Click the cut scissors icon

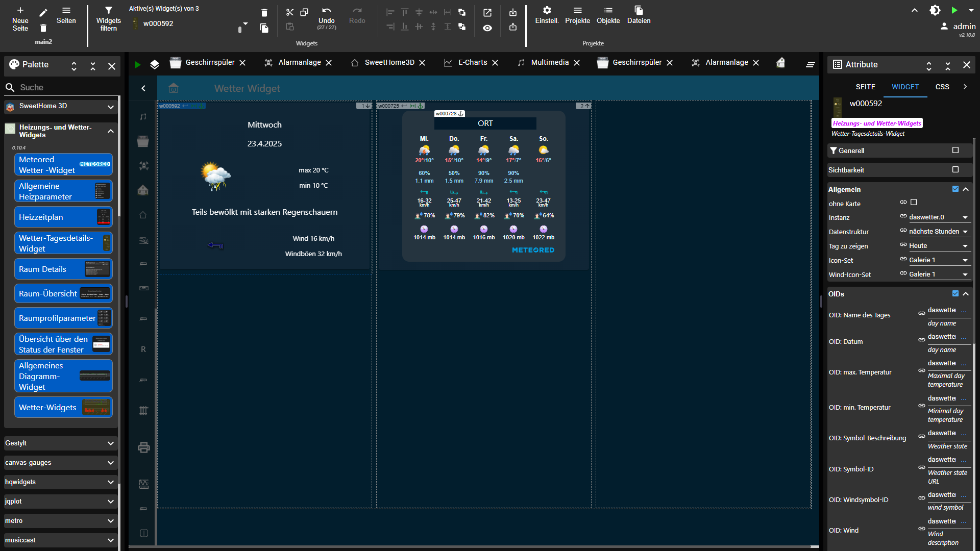pyautogui.click(x=289, y=12)
